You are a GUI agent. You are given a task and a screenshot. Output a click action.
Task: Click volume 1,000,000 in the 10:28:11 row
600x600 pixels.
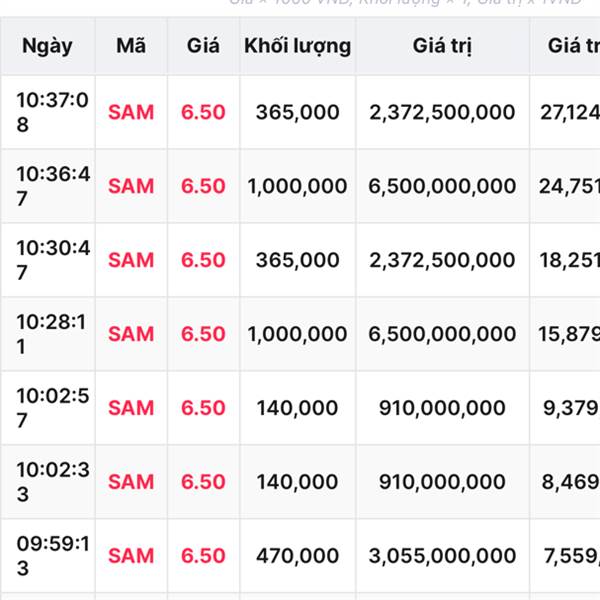tap(297, 334)
